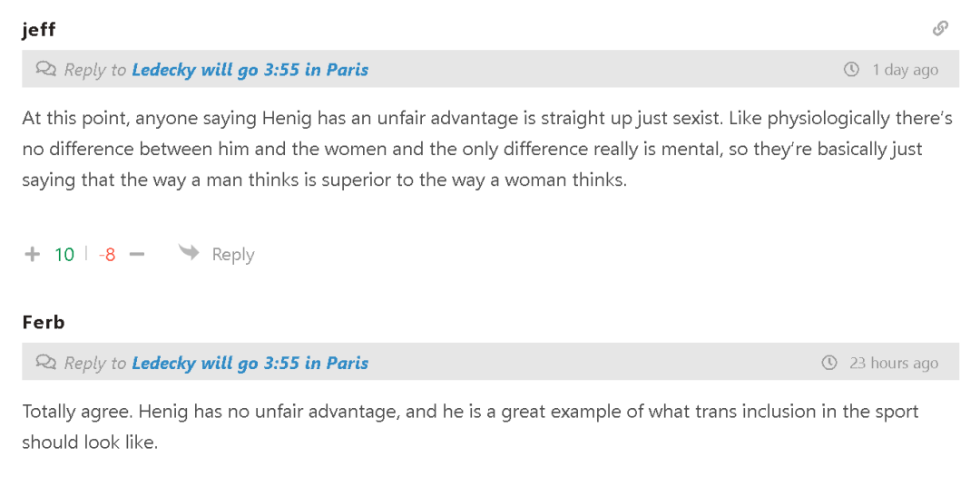The height and width of the screenshot is (486, 980).
Task: Click the speech bubble icon in Ferb's reply header
Action: 45,363
